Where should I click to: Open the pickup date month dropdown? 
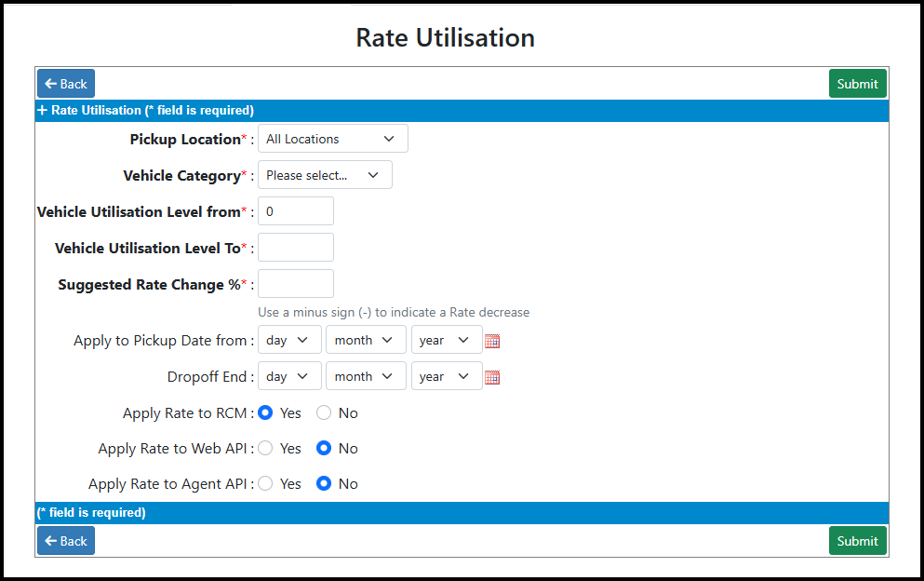pos(366,341)
